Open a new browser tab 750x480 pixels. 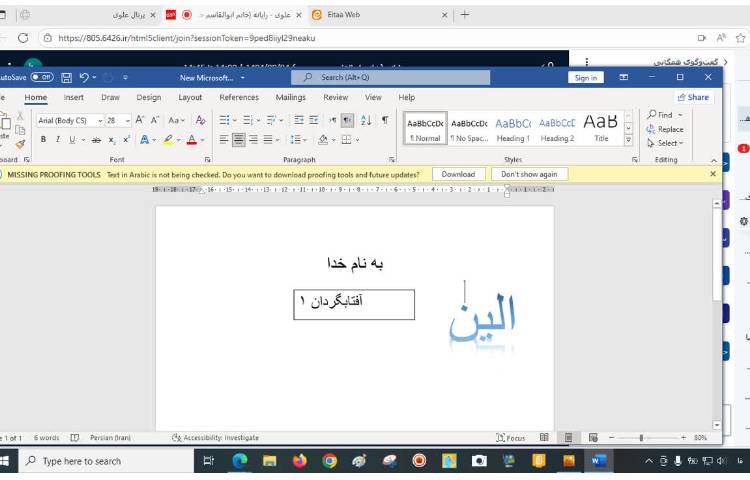pyautogui.click(x=464, y=15)
